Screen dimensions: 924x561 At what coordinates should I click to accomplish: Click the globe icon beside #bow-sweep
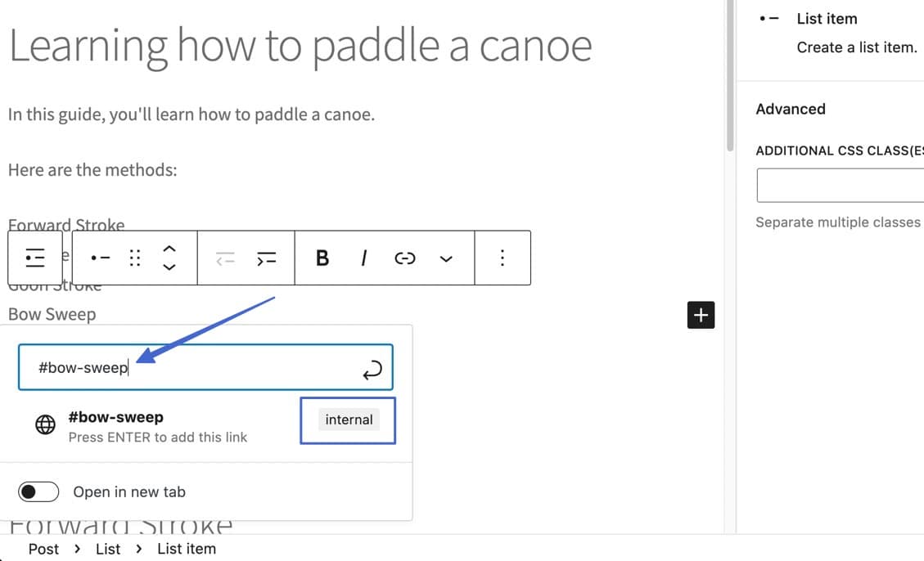coord(45,424)
